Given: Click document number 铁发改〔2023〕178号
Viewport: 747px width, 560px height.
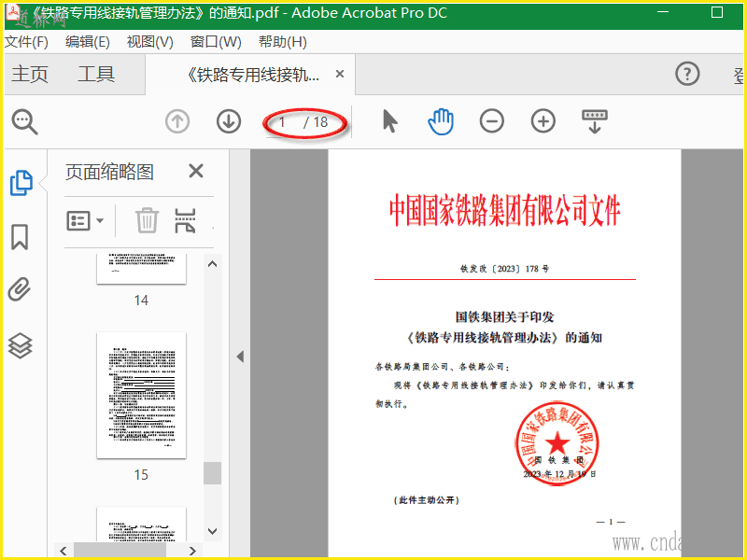Looking at the screenshot, I should coord(504,269).
